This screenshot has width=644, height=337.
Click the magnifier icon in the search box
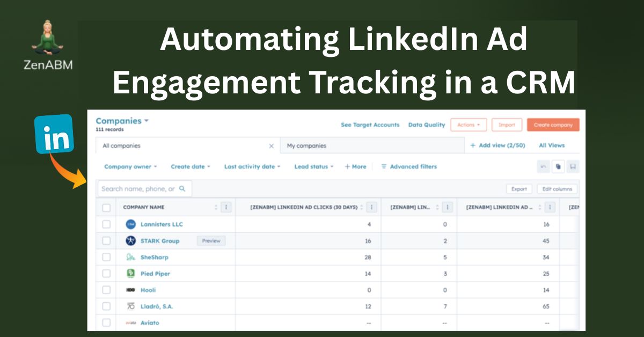pos(182,189)
